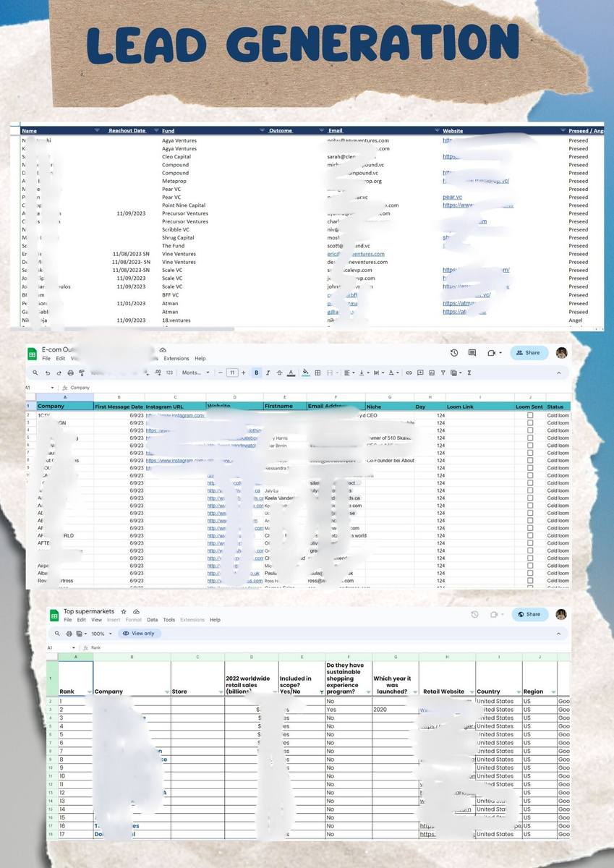Open the font family dropdown in E-com sheet
Screen dimensions: 614x868
pos(196,373)
